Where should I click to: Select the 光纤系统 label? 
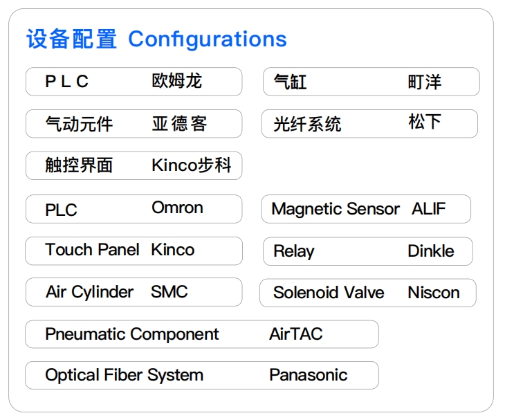(307, 125)
